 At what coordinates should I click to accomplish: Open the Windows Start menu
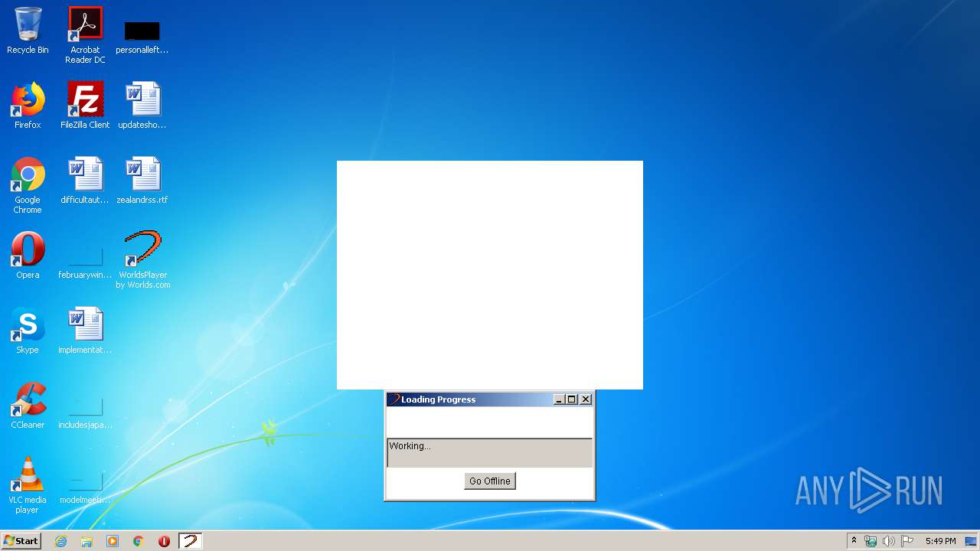[x=21, y=541]
